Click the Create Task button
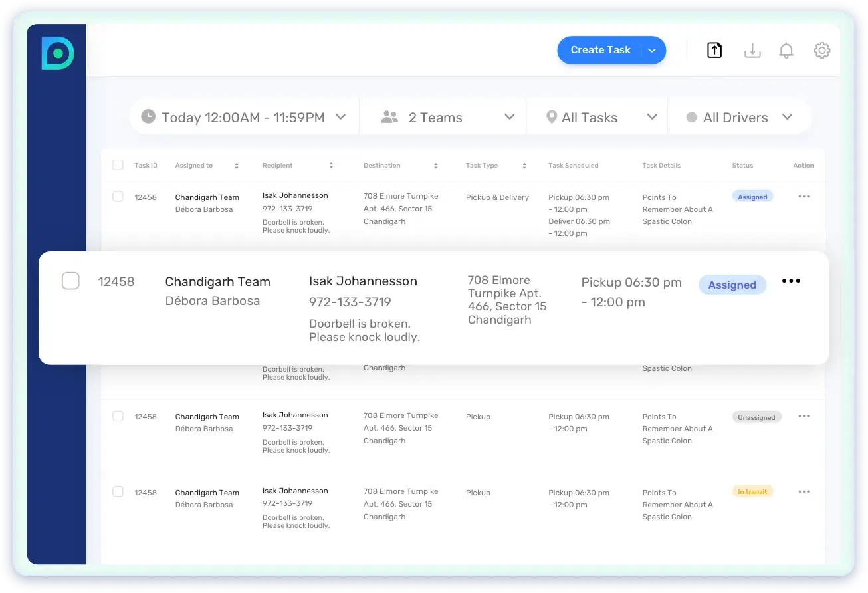 600,51
